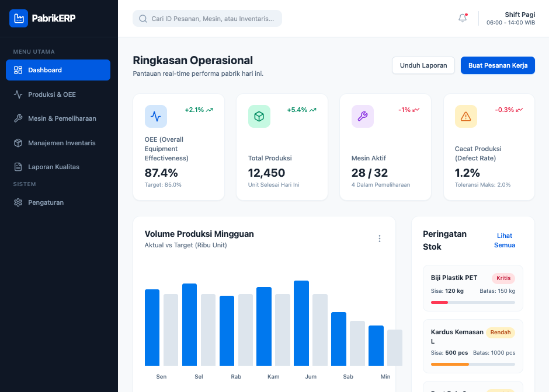The image size is (549, 392).
Task: Click the Manajemen Inventaris box icon
Action: (x=19, y=142)
